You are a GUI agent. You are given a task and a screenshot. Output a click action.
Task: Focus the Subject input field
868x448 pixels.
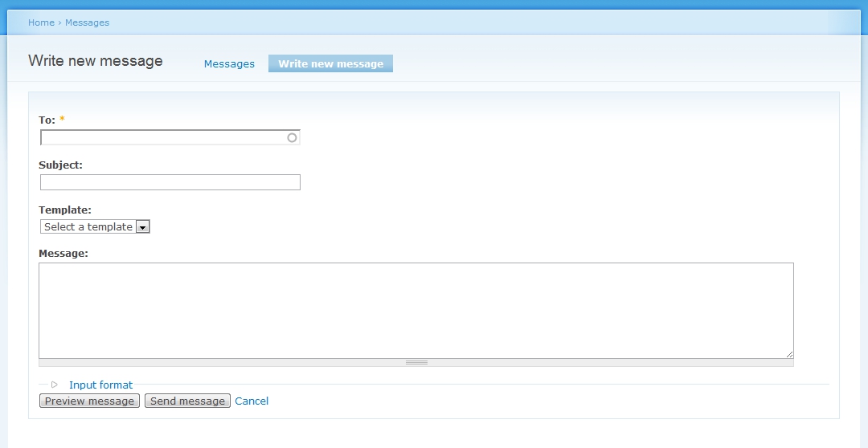[x=170, y=182]
